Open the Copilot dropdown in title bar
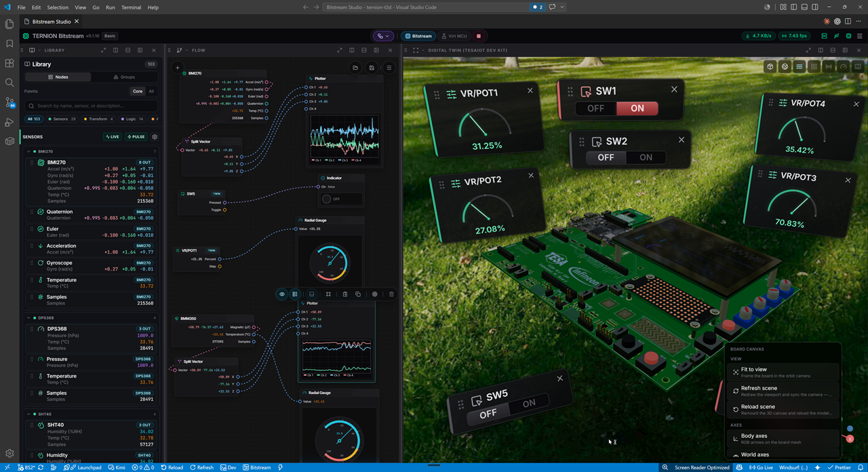This screenshot has height=472, width=868. coord(562,7)
